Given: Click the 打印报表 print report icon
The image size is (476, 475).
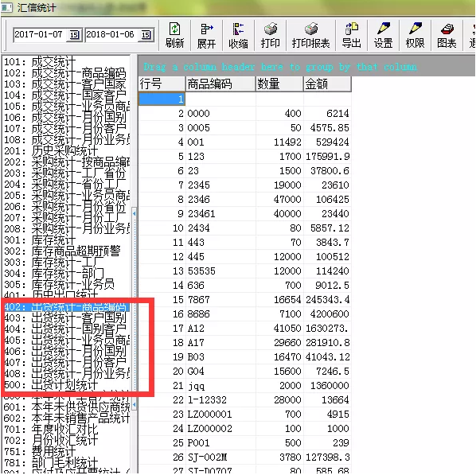Looking at the screenshot, I should [x=311, y=35].
